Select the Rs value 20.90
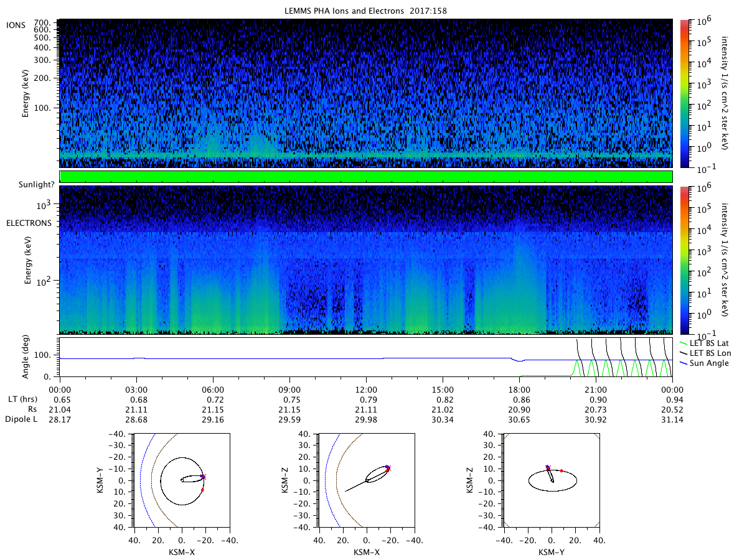 pyautogui.click(x=519, y=409)
